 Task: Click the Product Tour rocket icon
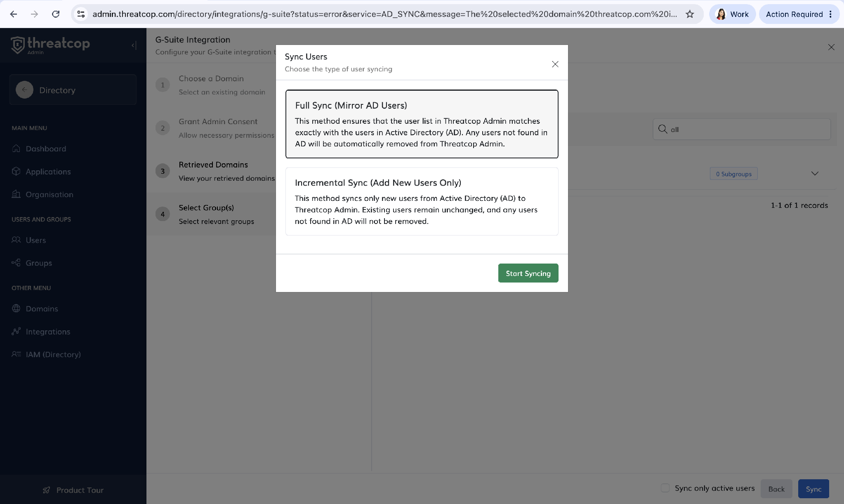tap(47, 490)
